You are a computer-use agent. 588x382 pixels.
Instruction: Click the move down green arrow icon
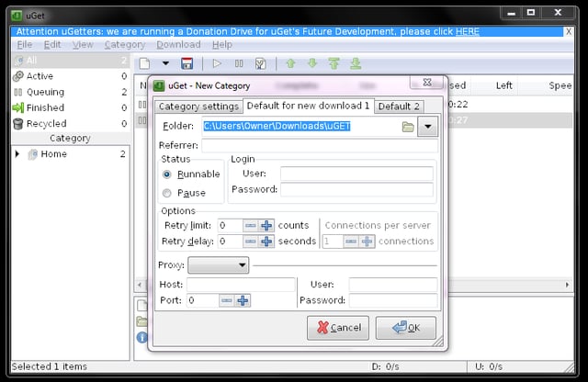tap(312, 63)
